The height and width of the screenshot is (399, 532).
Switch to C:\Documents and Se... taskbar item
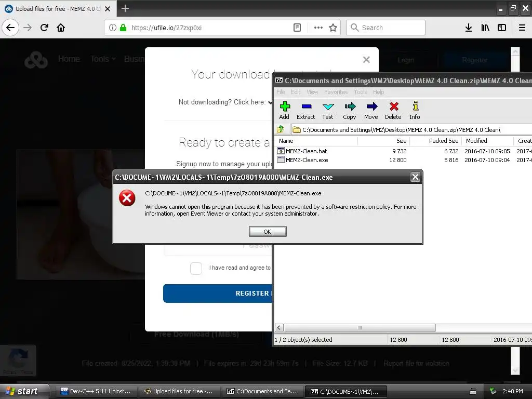pyautogui.click(x=262, y=391)
